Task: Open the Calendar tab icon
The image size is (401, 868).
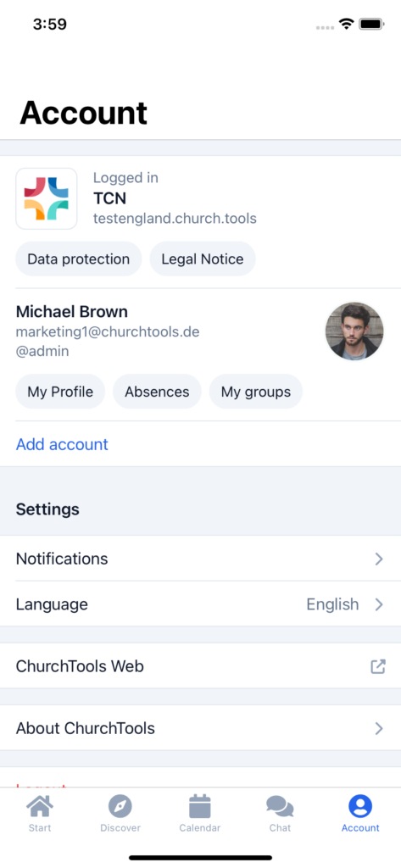Action: point(200,807)
